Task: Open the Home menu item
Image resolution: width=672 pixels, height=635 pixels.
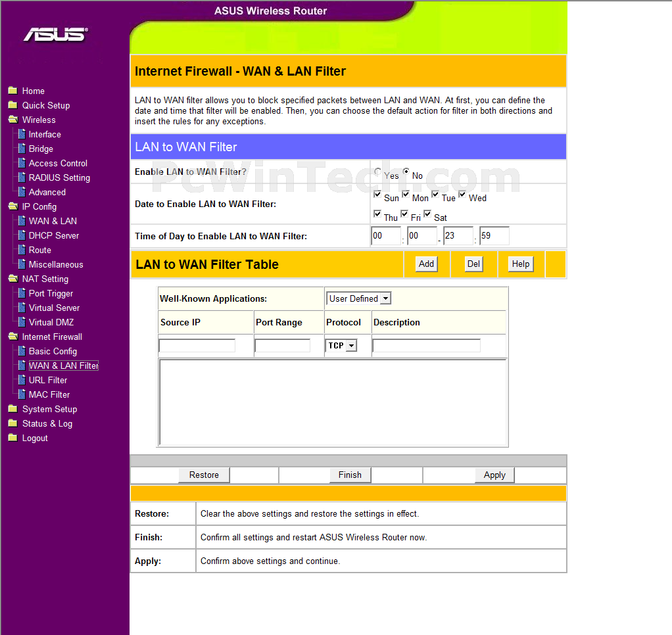Action: 34,91
